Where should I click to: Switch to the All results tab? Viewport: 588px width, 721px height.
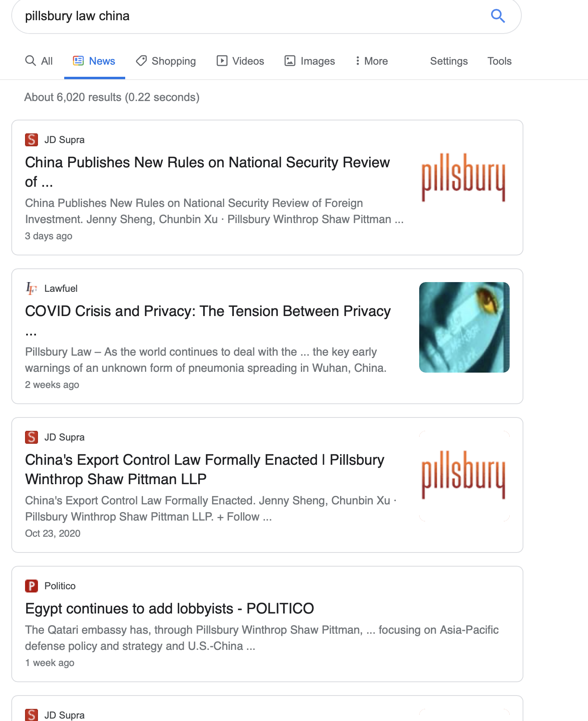39,61
